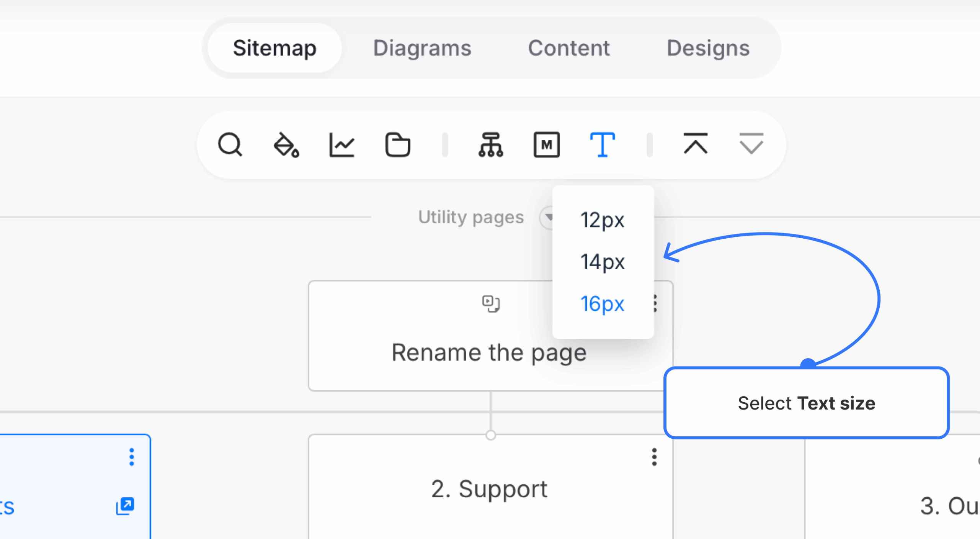Open the Search tool in the toolbar
This screenshot has width=980, height=539.
[230, 145]
